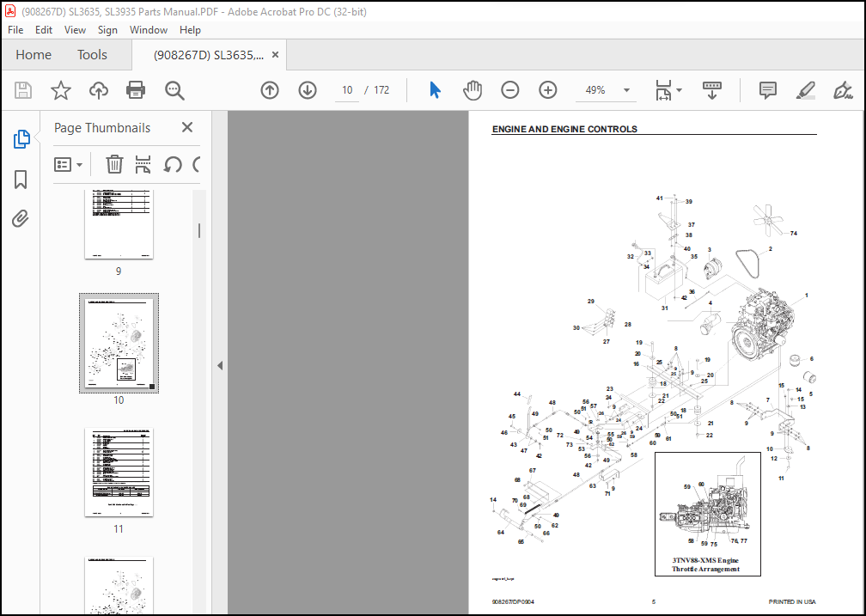The height and width of the screenshot is (616, 866).
Task: Open the find text magnifier tool
Action: coord(174,90)
